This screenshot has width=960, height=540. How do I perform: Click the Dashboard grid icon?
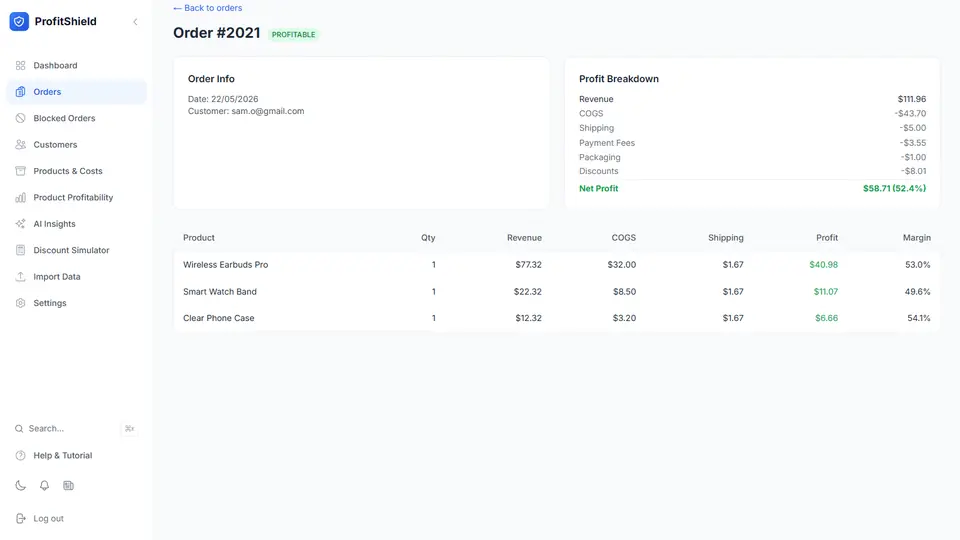[x=20, y=66]
